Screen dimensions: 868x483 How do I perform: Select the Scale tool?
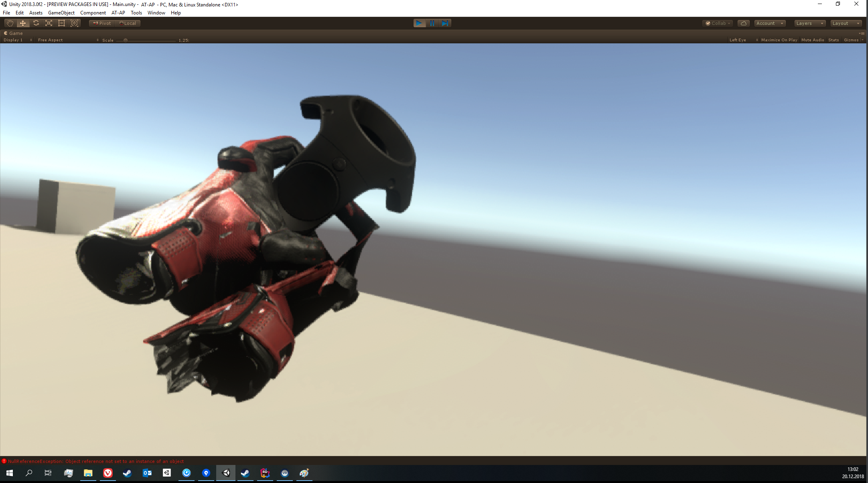point(49,23)
